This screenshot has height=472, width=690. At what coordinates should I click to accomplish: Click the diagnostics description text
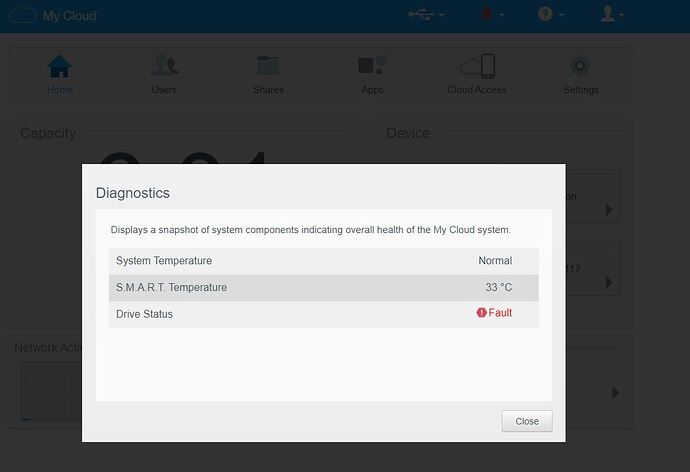point(310,230)
